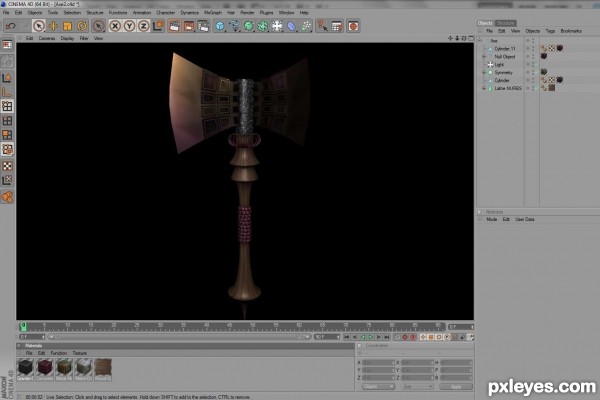
Task: Click the brown Wood material thumbnail
Action: [103, 367]
